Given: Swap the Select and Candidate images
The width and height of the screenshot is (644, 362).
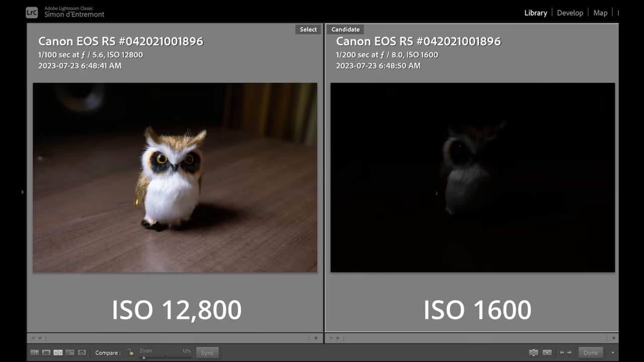Looking at the screenshot, I should click(533, 352).
